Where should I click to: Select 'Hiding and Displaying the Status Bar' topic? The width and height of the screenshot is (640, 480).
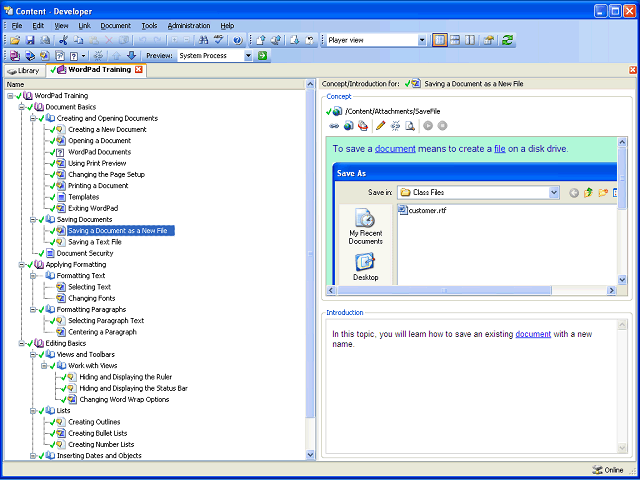(x=133, y=389)
